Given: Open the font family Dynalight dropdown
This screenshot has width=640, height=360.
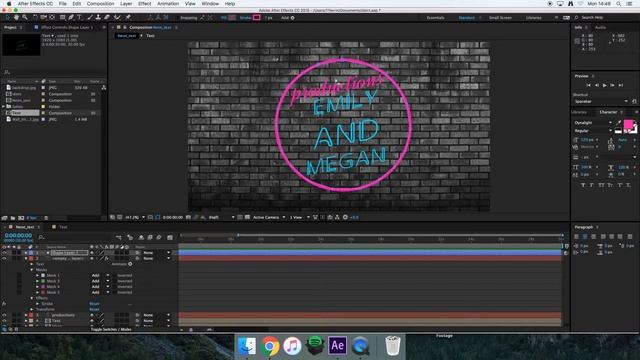Looking at the screenshot, I should [593, 122].
